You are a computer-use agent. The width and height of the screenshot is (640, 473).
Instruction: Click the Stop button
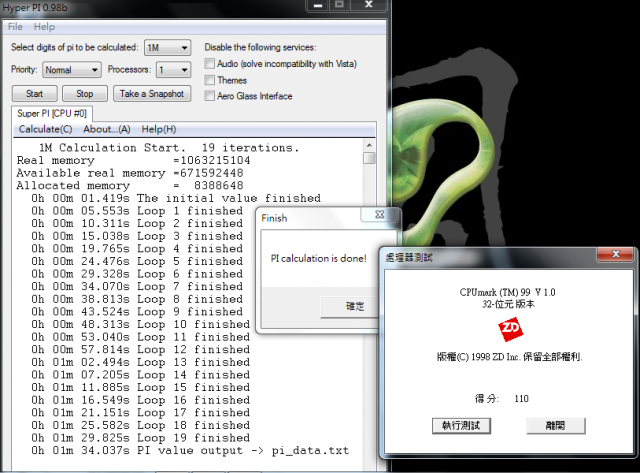[x=84, y=94]
